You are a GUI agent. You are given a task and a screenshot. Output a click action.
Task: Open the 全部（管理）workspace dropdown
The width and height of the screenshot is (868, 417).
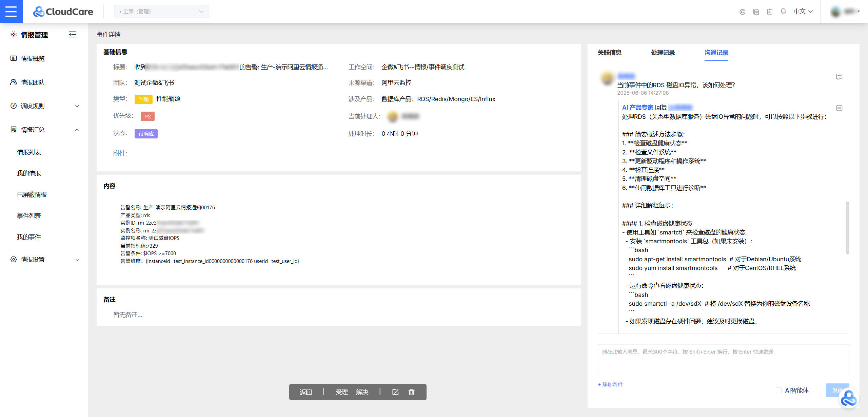pos(161,12)
